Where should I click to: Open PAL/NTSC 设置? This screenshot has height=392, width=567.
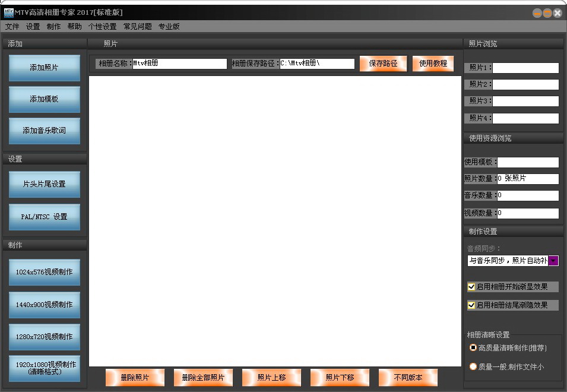tap(44, 217)
